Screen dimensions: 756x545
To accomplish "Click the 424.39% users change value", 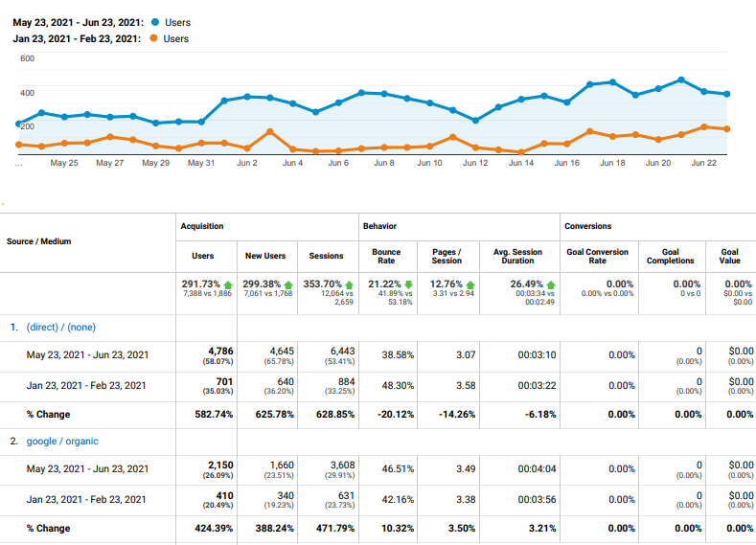I will [214, 529].
